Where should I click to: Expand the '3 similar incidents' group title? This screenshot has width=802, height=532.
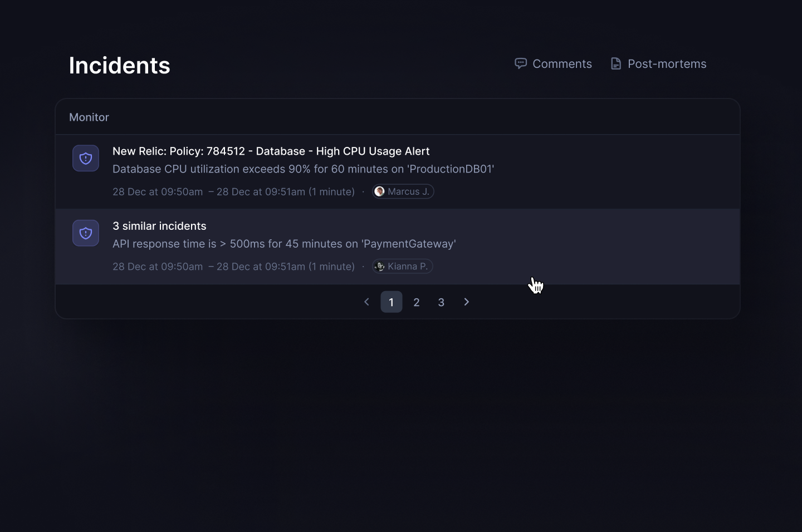[x=159, y=226]
